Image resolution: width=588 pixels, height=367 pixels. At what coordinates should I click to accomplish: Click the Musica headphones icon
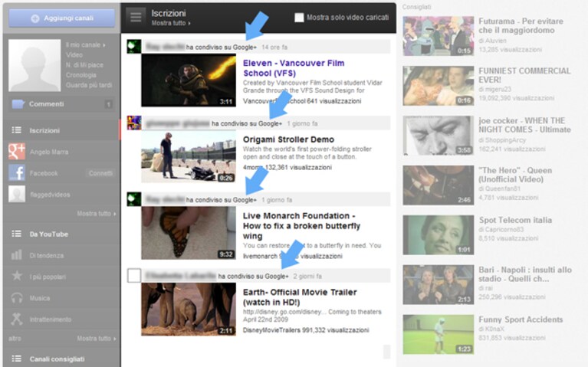click(x=17, y=298)
